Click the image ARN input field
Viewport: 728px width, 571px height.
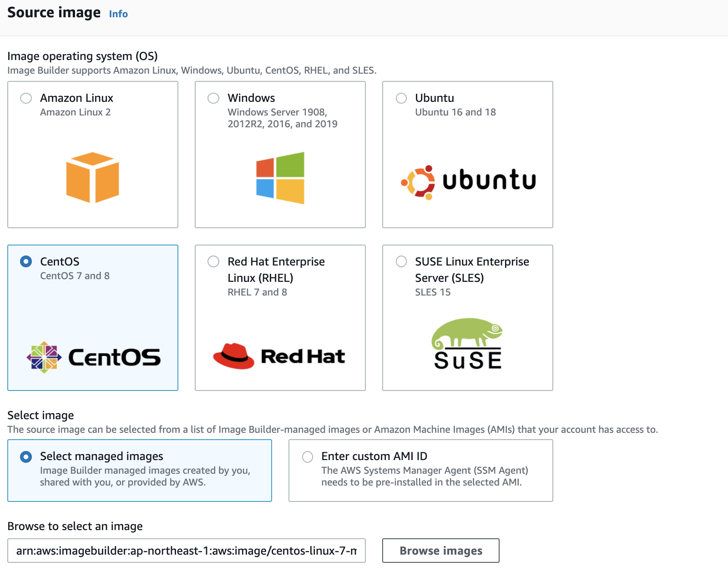[187, 551]
